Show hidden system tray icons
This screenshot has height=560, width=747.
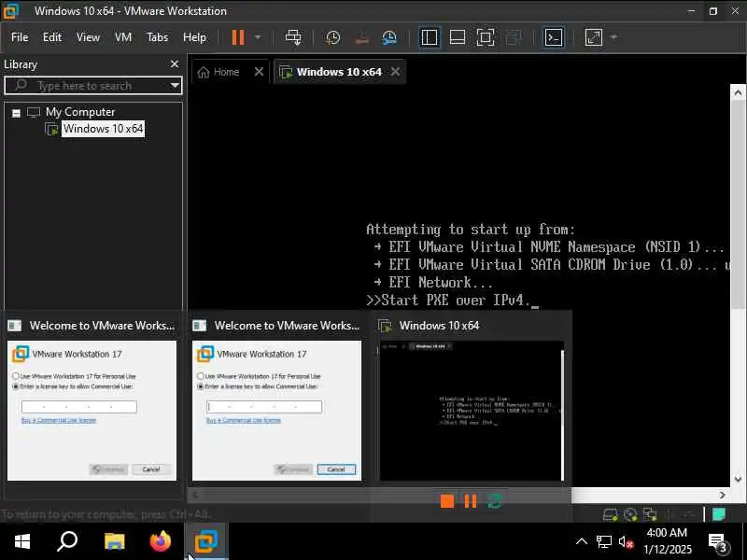coord(582,541)
